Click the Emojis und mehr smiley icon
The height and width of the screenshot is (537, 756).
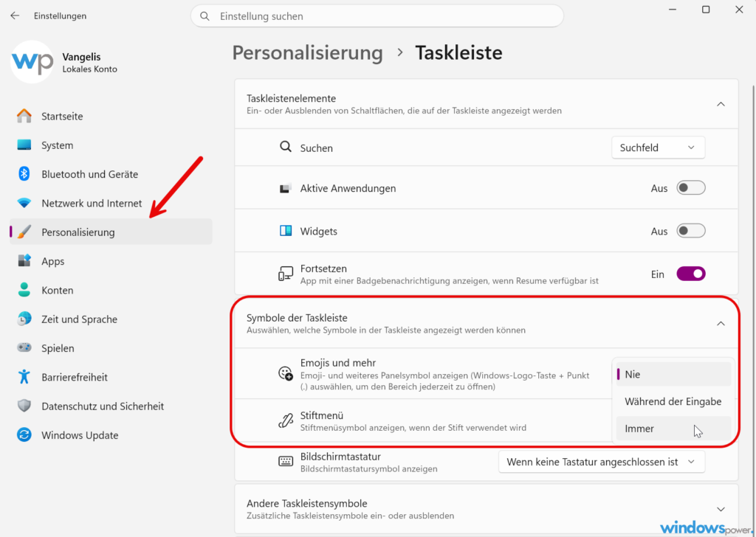pos(286,373)
